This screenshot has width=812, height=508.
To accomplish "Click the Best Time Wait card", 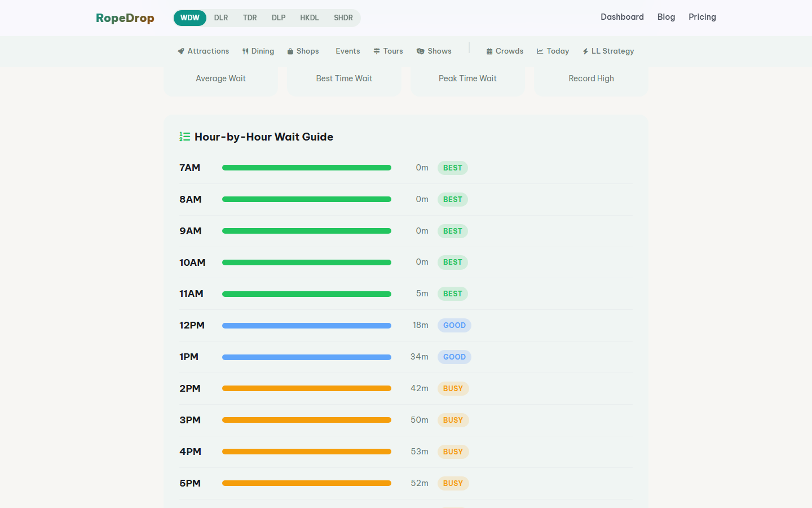I will point(344,81).
